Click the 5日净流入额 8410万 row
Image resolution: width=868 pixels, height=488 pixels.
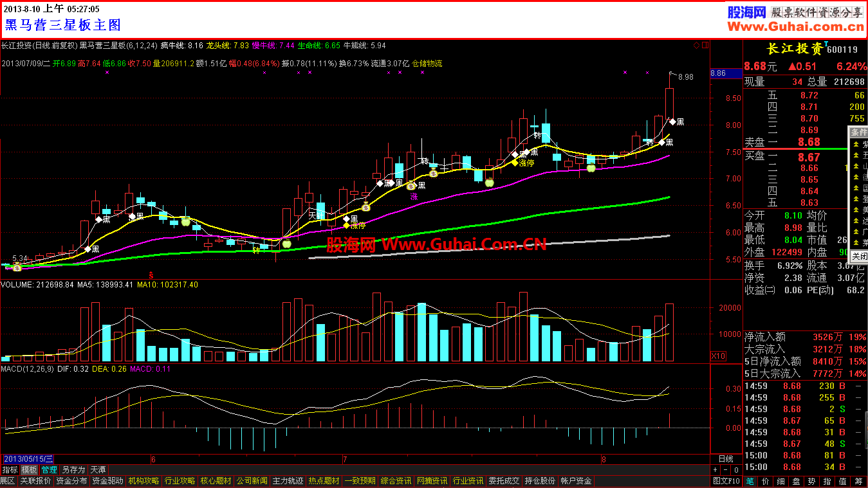805,361
